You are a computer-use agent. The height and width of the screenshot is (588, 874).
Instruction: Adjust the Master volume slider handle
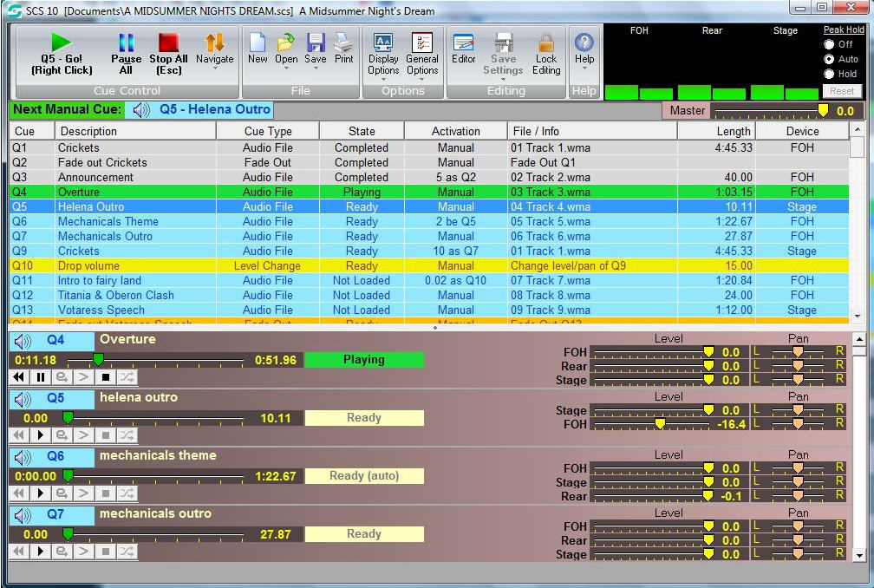(x=823, y=111)
